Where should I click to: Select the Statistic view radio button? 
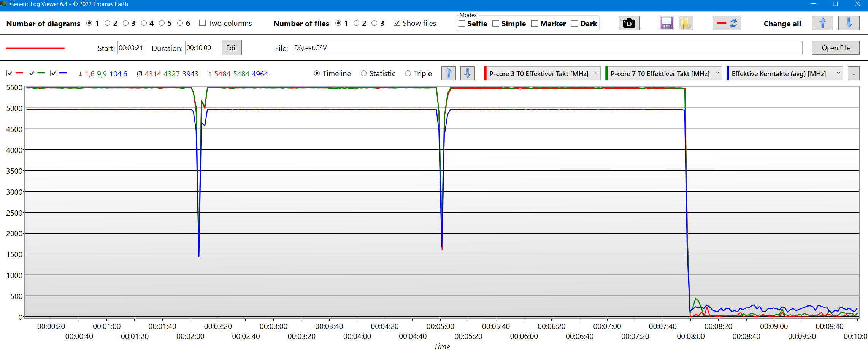(x=364, y=73)
